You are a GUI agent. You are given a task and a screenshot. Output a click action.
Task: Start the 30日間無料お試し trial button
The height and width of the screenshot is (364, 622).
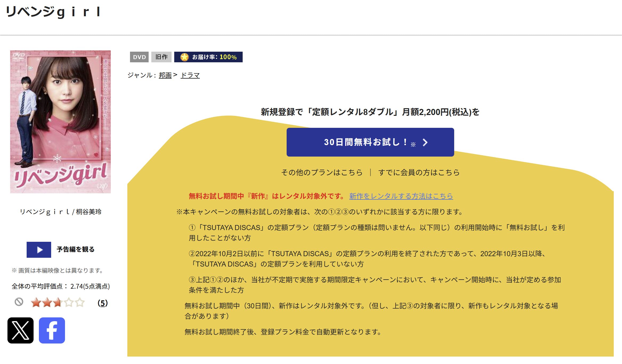370,142
